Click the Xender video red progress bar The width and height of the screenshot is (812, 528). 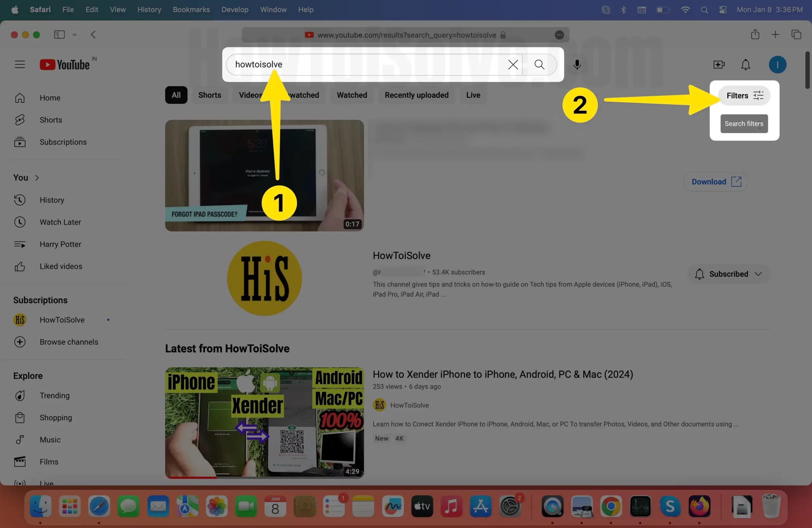point(191,477)
